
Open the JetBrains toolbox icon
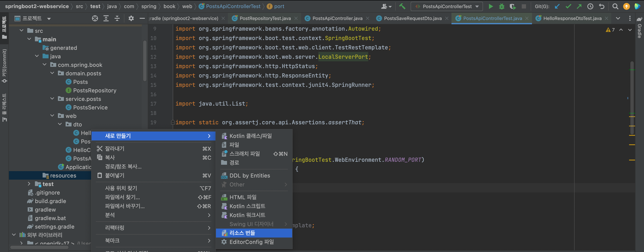637,7
